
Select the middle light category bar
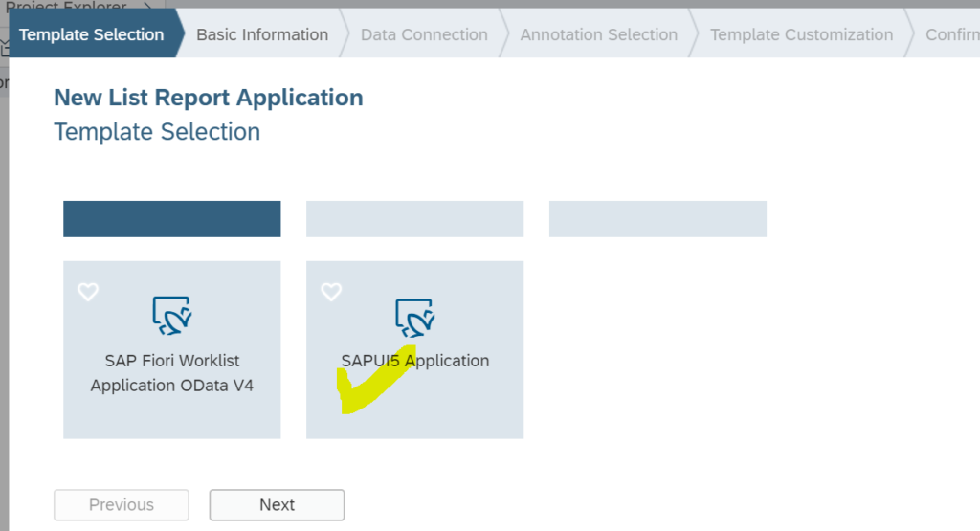415,219
